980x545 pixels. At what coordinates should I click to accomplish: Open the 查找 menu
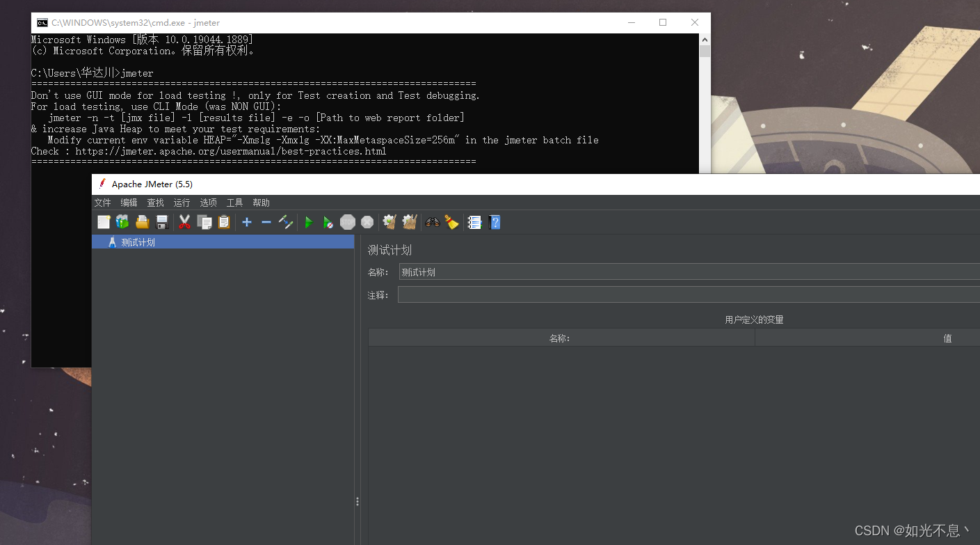[x=156, y=203]
